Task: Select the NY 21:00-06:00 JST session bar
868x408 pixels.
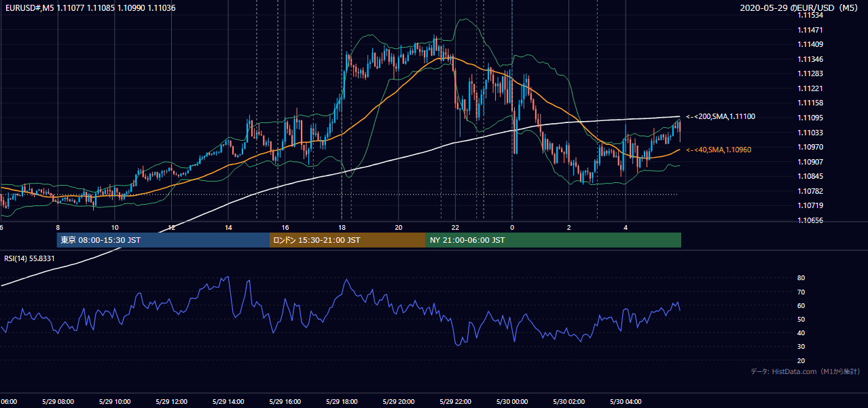Action: coord(554,240)
